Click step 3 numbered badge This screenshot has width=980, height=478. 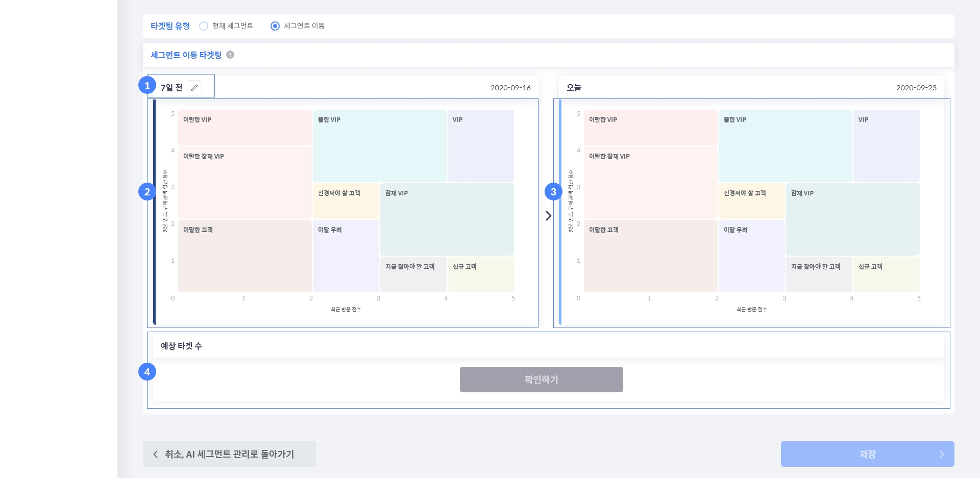click(553, 192)
